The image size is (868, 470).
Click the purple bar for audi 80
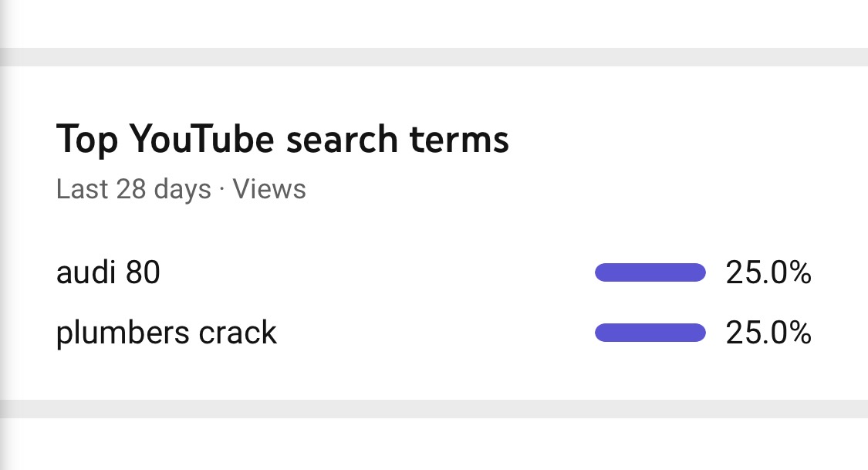(x=650, y=272)
